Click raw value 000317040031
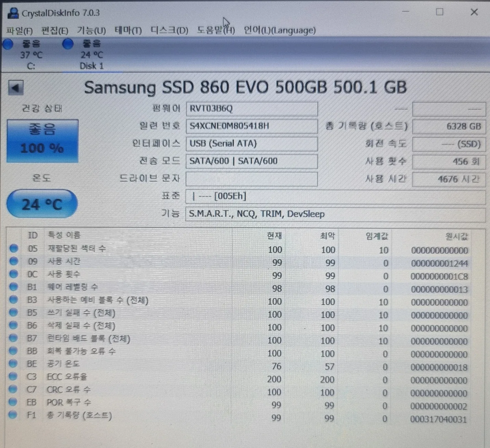 (439, 419)
